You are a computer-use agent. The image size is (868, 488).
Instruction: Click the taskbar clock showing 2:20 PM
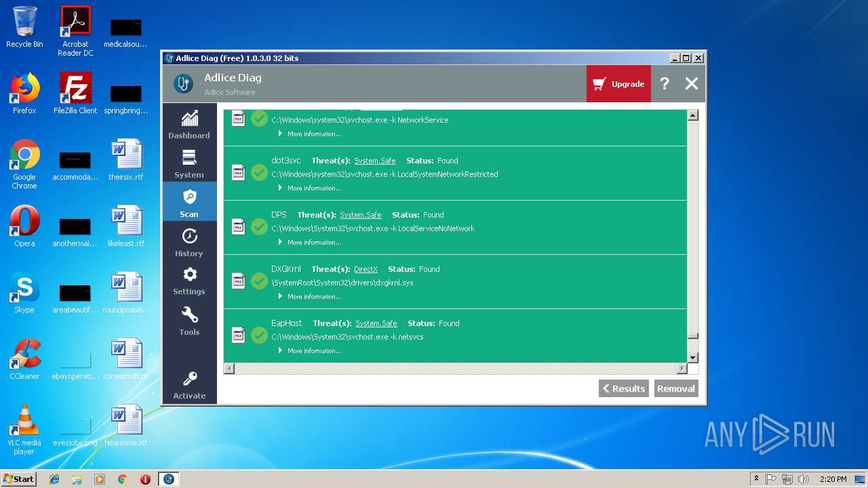tap(833, 479)
